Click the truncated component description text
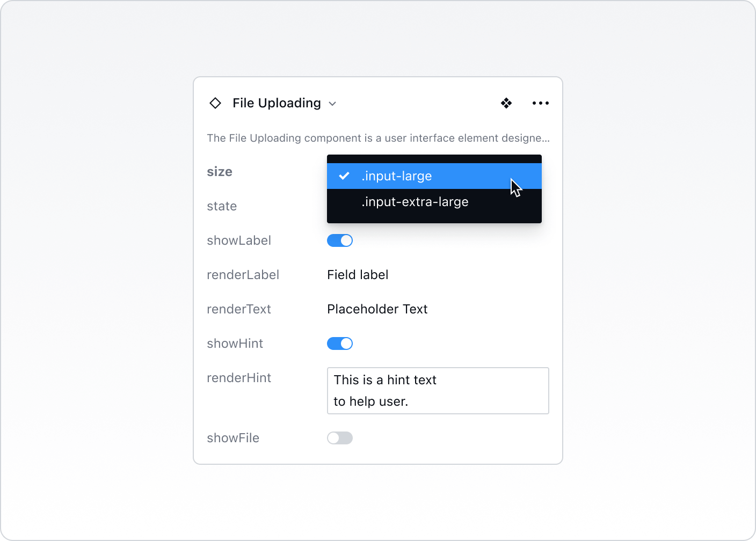The height and width of the screenshot is (541, 756). 378,138
